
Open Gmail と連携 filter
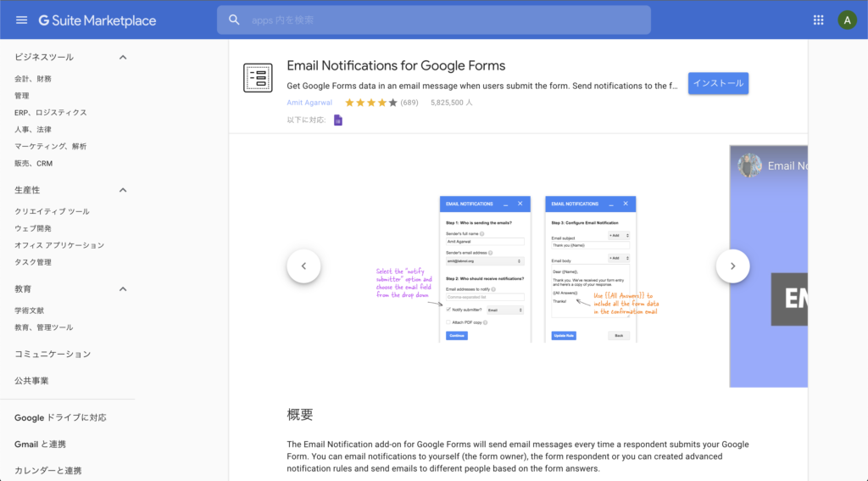[x=40, y=445]
